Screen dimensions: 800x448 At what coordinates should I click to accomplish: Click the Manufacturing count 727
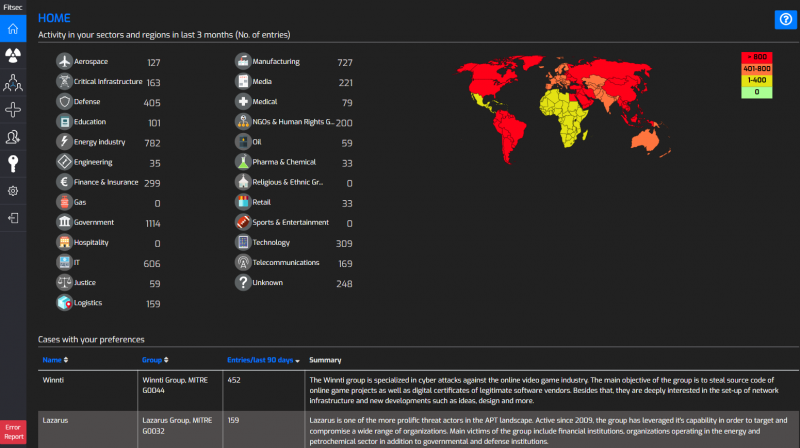pos(345,62)
